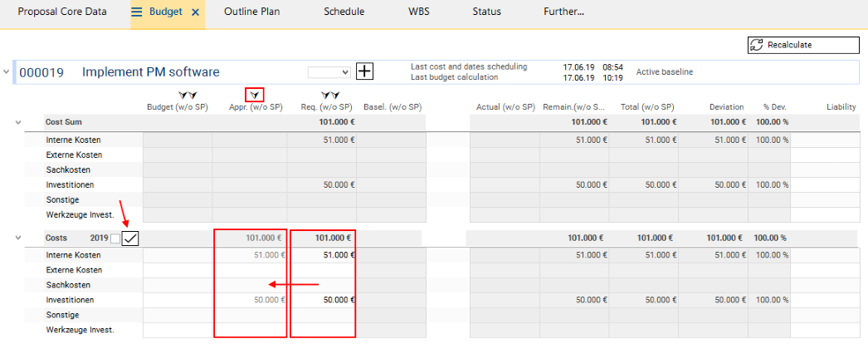Collapse the Cost Sum section
The width and height of the screenshot is (868, 344).
click(17, 122)
